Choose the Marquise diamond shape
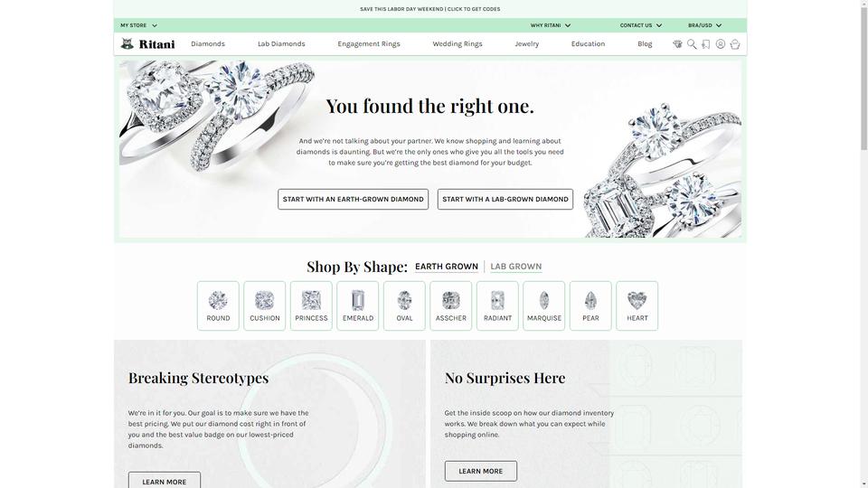 point(544,306)
